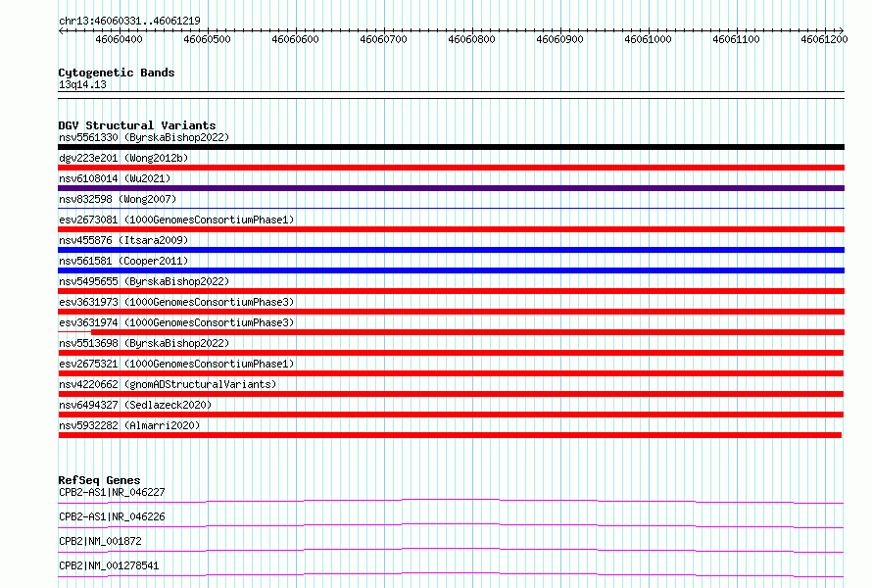Click the magenta CPB2-AS1 NR_046226 intron line
The height and width of the screenshot is (588, 872).
(451, 524)
